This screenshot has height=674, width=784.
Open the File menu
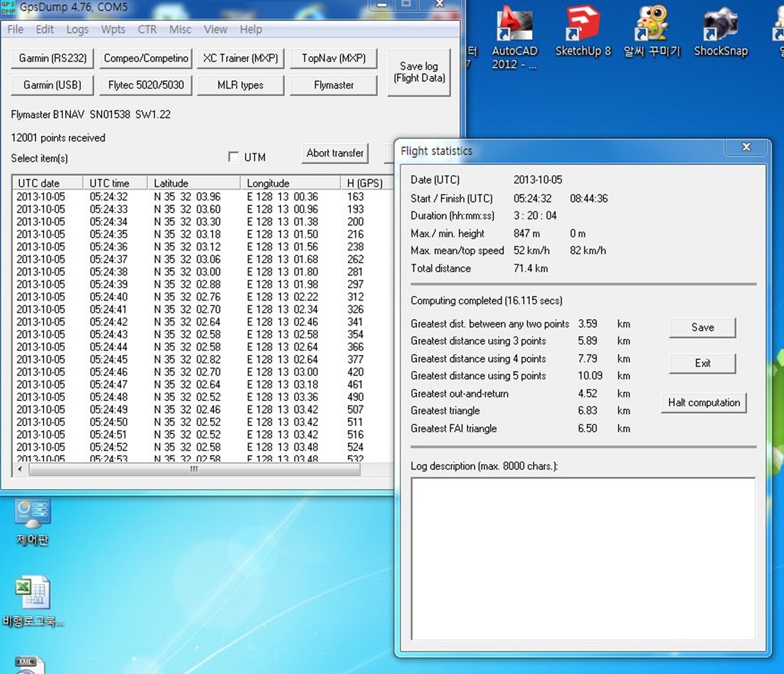(15, 29)
